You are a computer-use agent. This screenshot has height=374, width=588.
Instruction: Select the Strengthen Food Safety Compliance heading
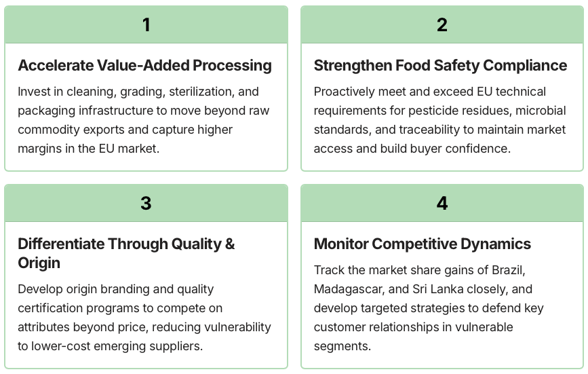(x=440, y=65)
